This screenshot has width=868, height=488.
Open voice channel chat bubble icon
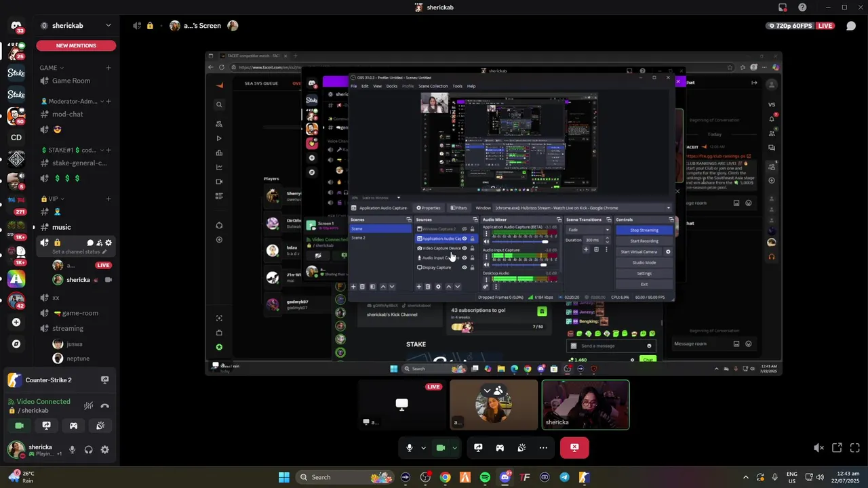(x=90, y=243)
